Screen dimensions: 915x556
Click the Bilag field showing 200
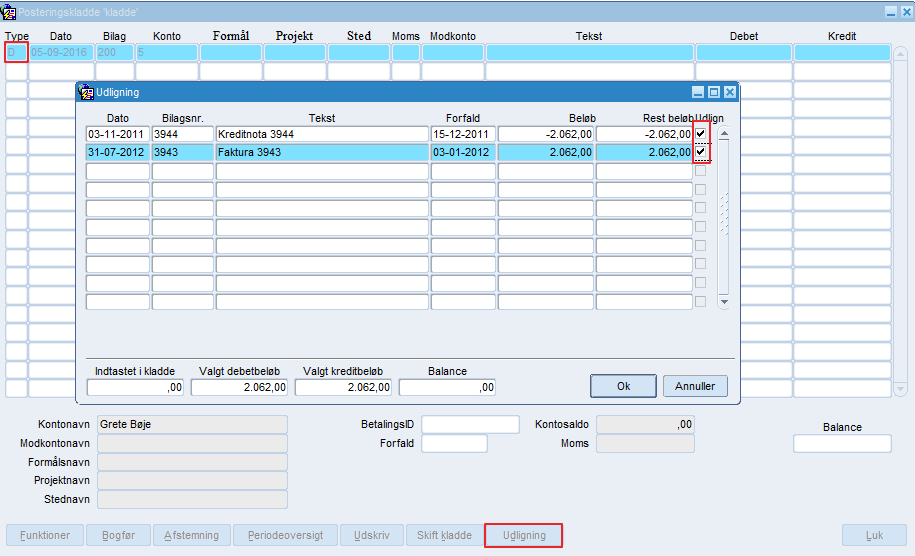(115, 53)
